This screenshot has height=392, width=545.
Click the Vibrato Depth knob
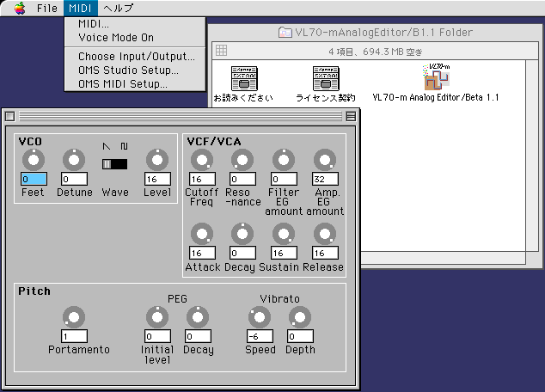(300, 317)
